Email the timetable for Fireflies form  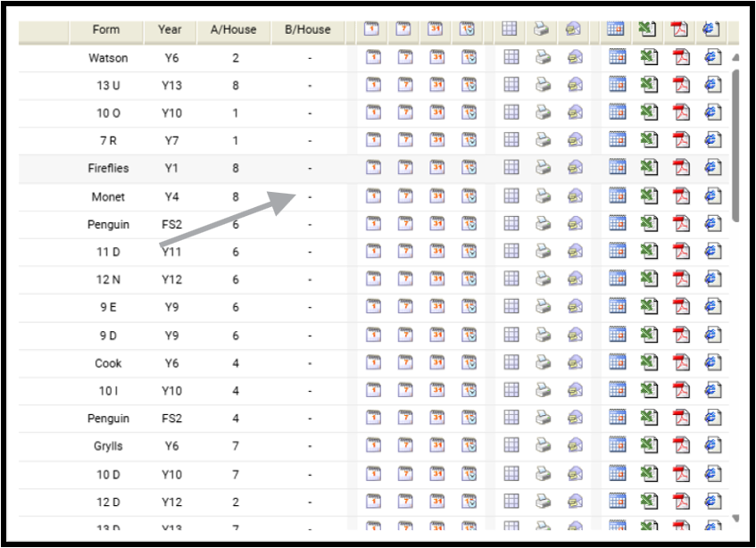click(x=576, y=169)
